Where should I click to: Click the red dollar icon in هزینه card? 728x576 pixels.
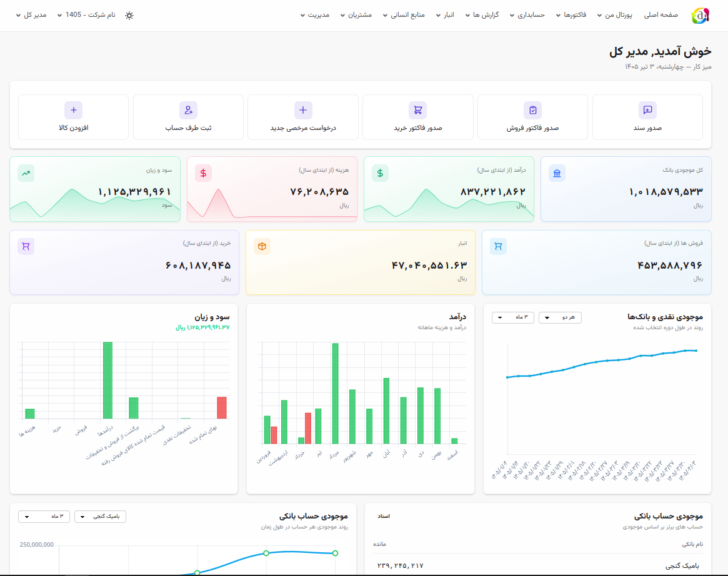coord(203,173)
